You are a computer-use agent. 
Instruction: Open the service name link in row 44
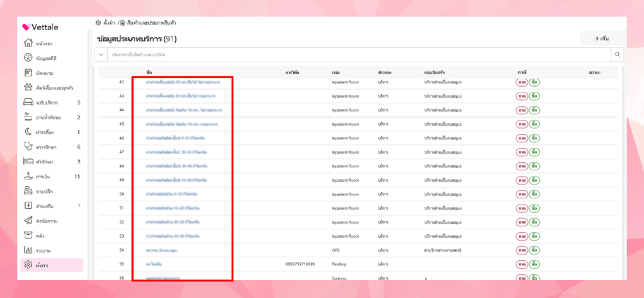184,110
